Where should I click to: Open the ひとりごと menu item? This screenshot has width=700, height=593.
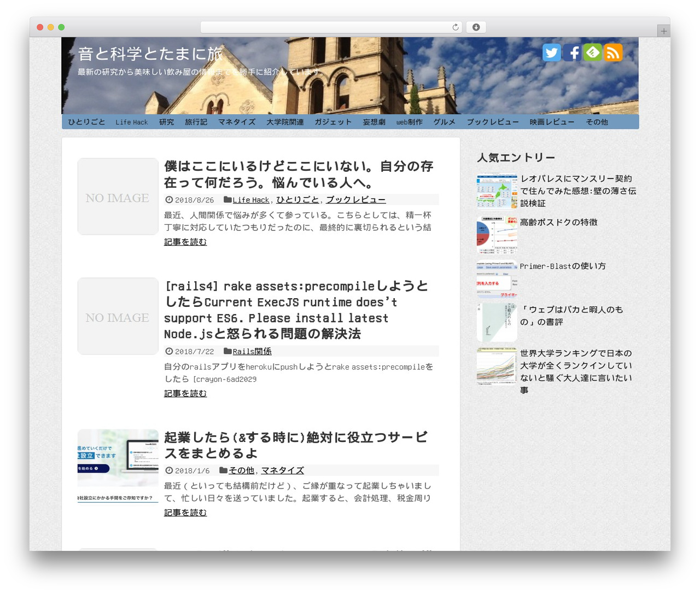click(86, 122)
